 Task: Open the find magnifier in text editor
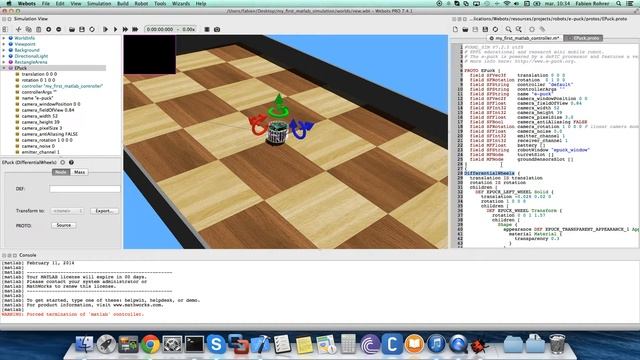pos(509,29)
